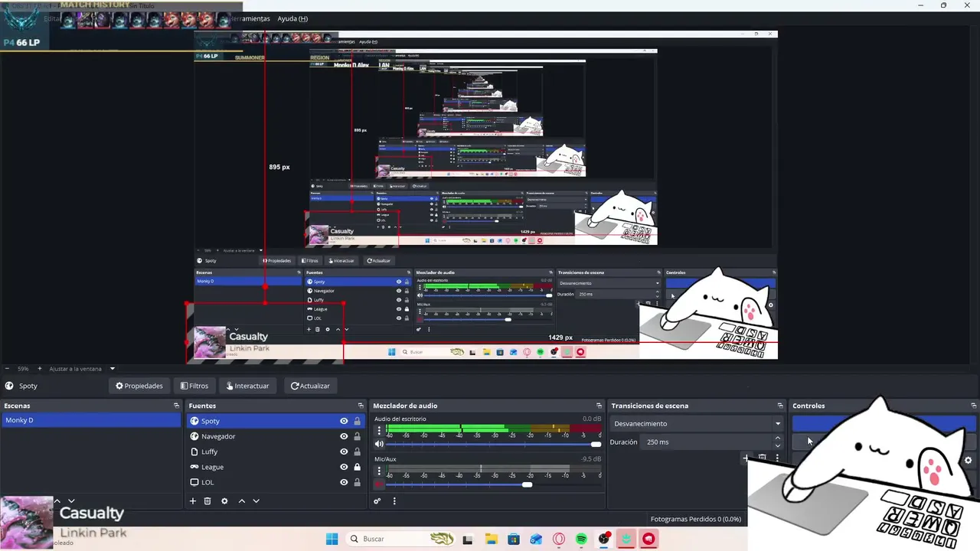
Task: Move the selected source up
Action: coord(242,501)
